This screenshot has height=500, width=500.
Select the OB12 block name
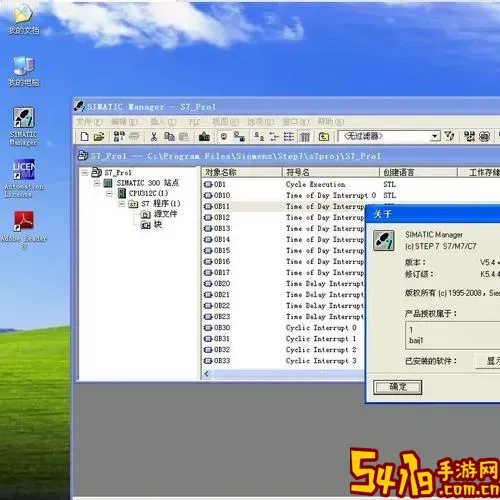(x=222, y=217)
